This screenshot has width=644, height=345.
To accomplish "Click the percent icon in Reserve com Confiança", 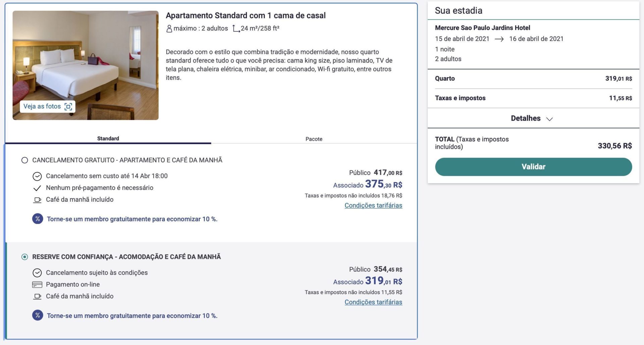I will click(x=38, y=316).
